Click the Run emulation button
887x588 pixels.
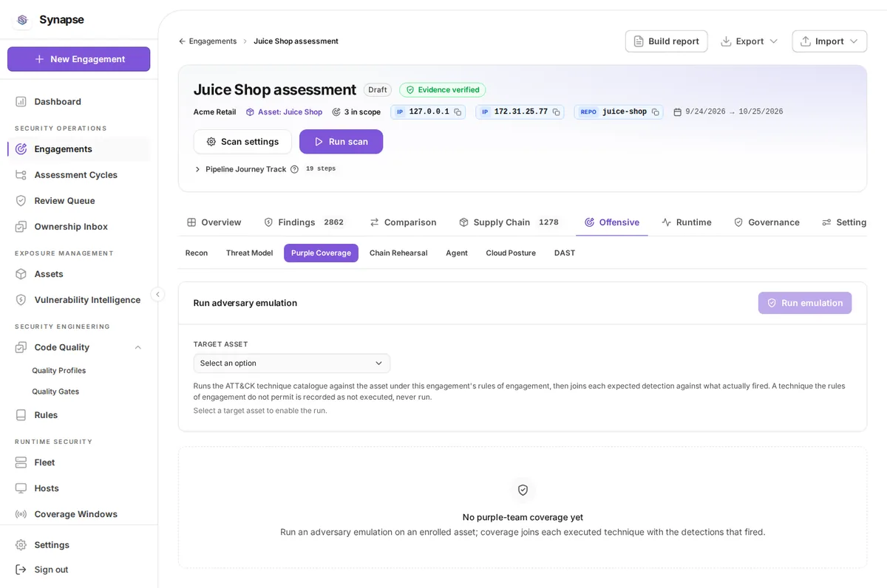click(x=805, y=303)
